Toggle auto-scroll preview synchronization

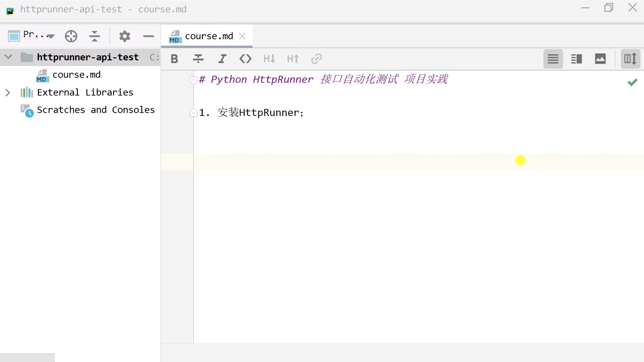coord(630,59)
